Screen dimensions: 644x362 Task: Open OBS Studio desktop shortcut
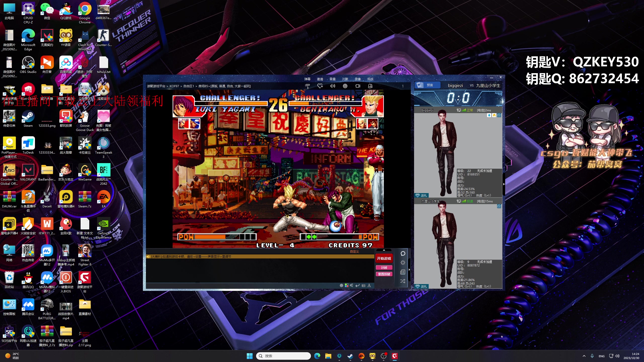[x=28, y=65]
